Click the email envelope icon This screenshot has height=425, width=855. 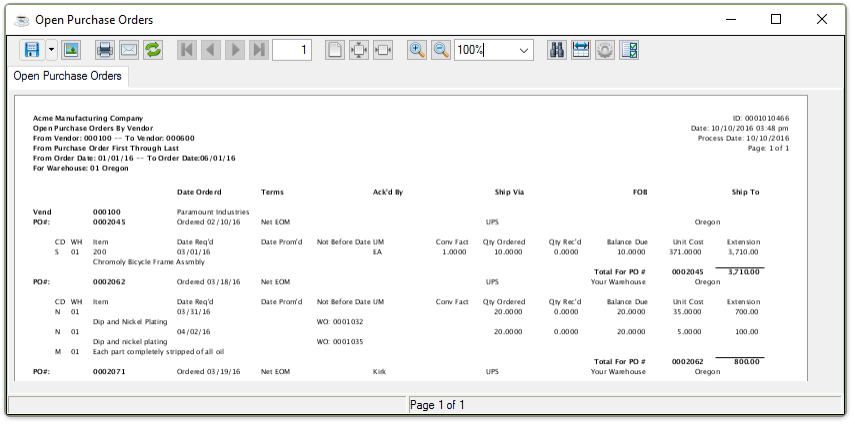point(129,49)
